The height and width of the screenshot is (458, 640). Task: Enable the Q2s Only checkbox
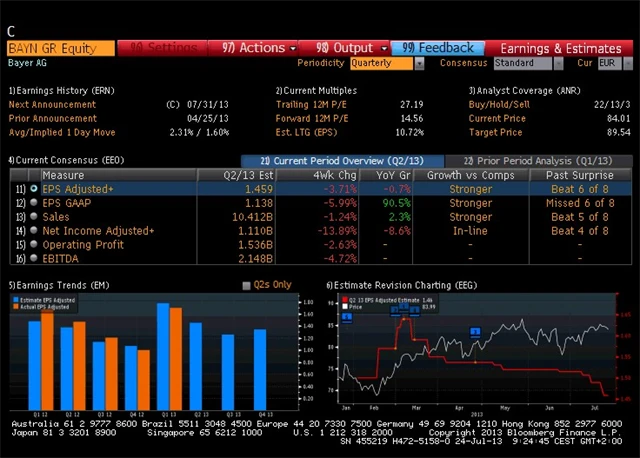pos(247,285)
